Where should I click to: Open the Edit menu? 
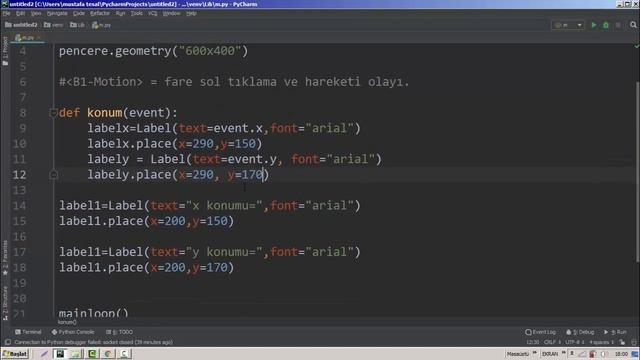20,13
